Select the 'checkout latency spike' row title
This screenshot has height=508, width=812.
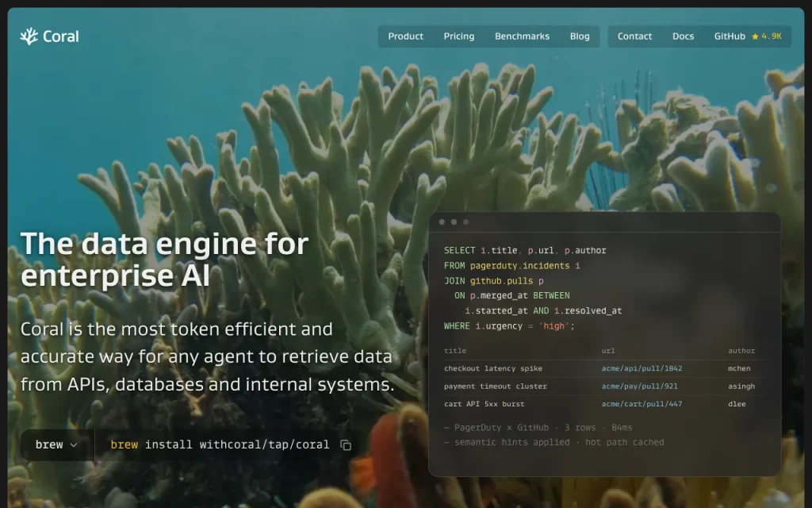tap(493, 368)
